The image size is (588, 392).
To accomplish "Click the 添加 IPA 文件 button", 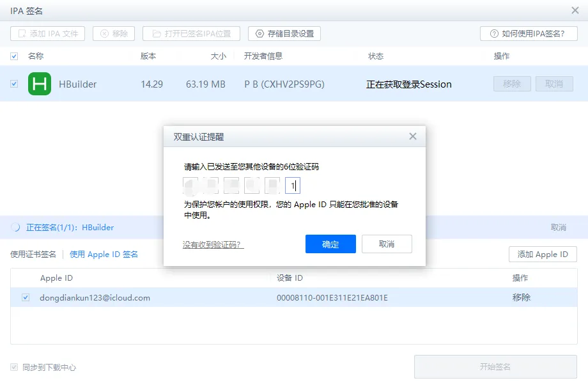I will tap(48, 34).
